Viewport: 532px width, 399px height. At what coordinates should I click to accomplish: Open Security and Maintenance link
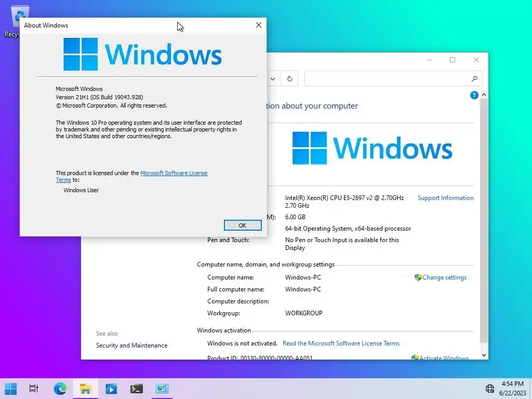click(131, 345)
